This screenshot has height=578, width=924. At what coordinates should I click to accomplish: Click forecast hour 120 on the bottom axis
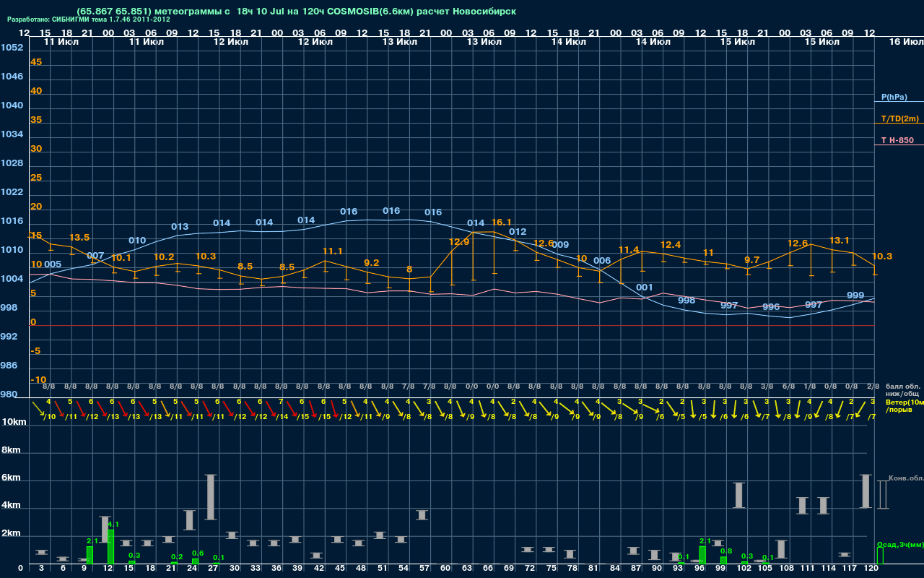pyautogui.click(x=871, y=569)
